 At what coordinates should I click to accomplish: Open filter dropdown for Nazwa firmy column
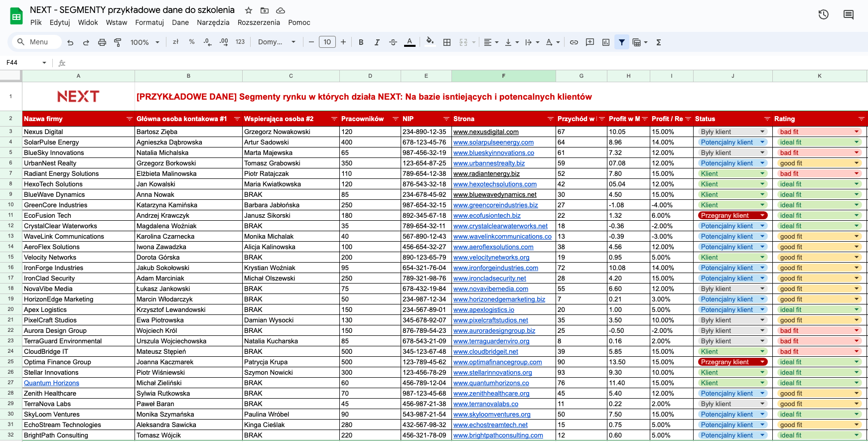point(130,119)
